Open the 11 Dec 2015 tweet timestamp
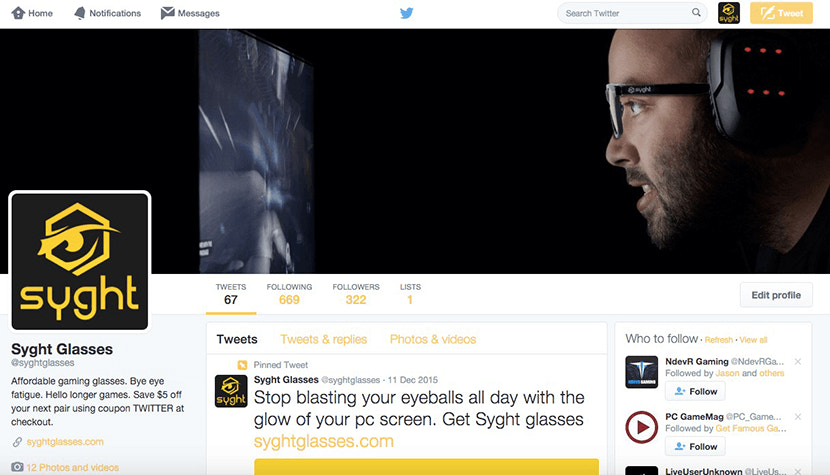830x475 pixels. (413, 380)
